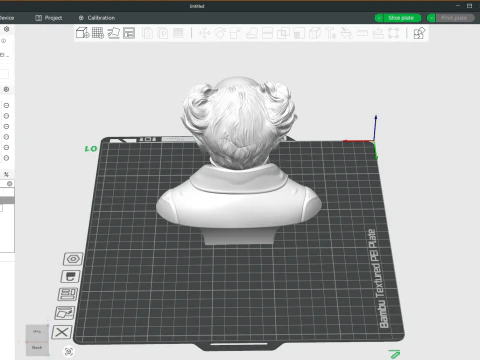Select the bust model on the plate
Image resolution: width=480 pixels, height=360 pixels.
click(x=239, y=160)
